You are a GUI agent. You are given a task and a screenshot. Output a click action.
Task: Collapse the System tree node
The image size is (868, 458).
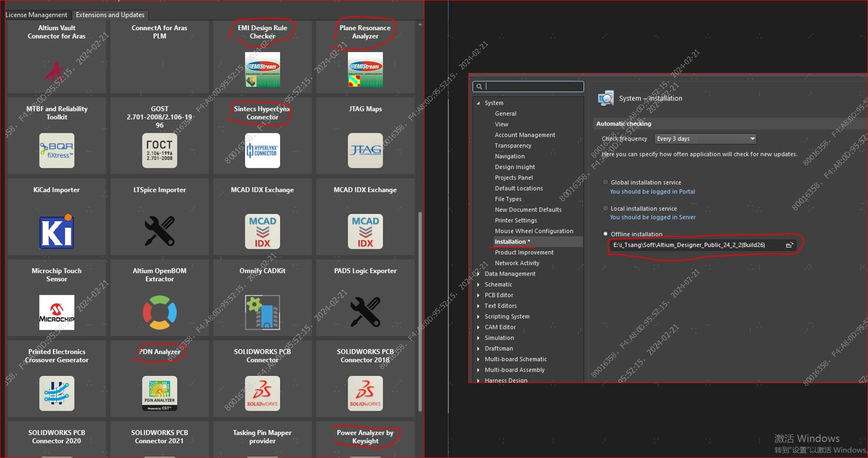[478, 103]
